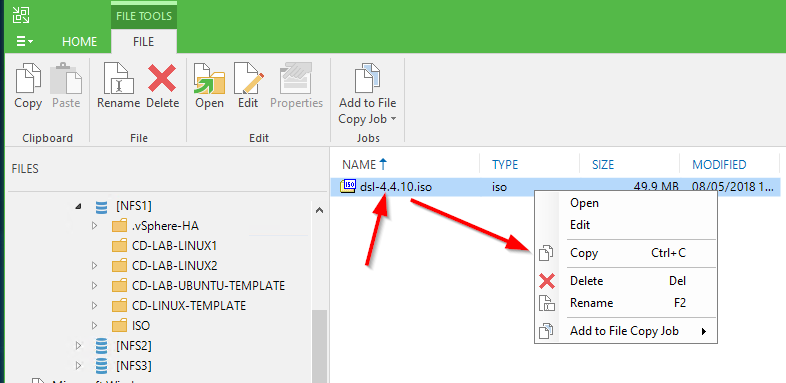Click the red X icon in the context menu
The width and height of the screenshot is (786, 383).
pyautogui.click(x=547, y=281)
